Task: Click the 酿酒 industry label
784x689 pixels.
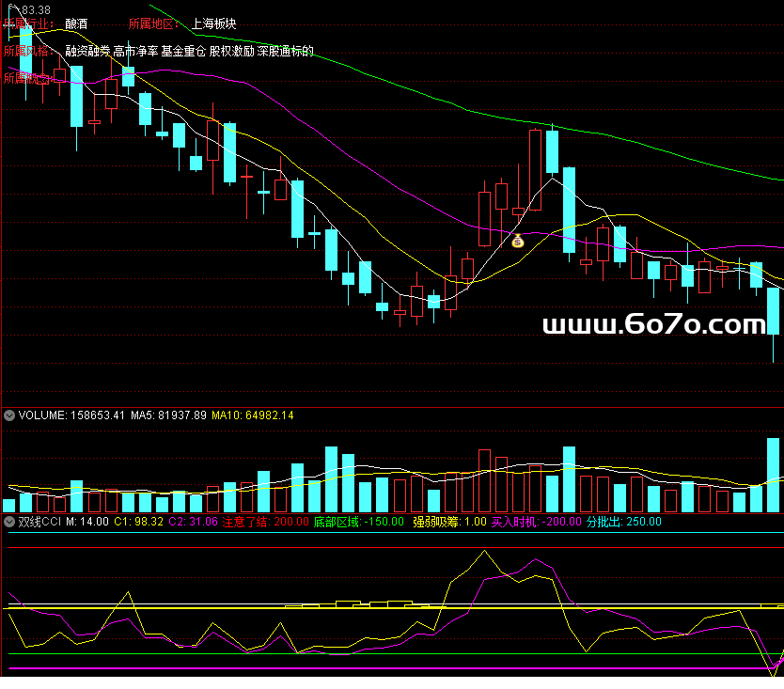Action: coord(77,23)
